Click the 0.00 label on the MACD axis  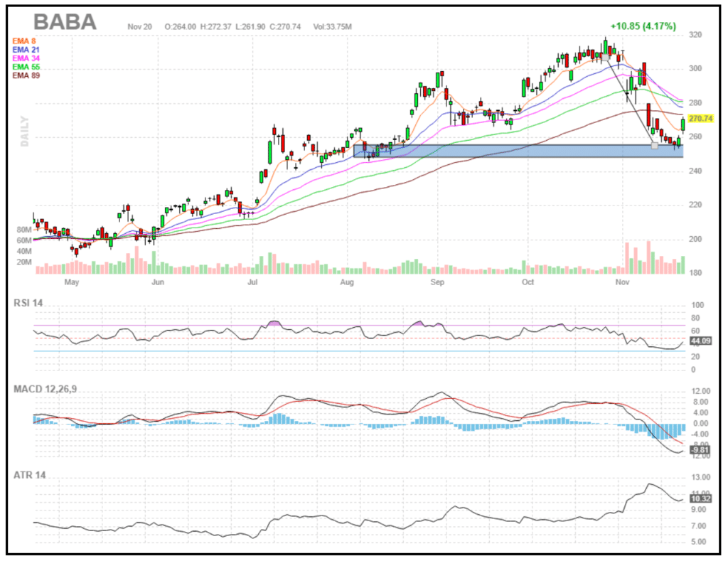(x=700, y=424)
